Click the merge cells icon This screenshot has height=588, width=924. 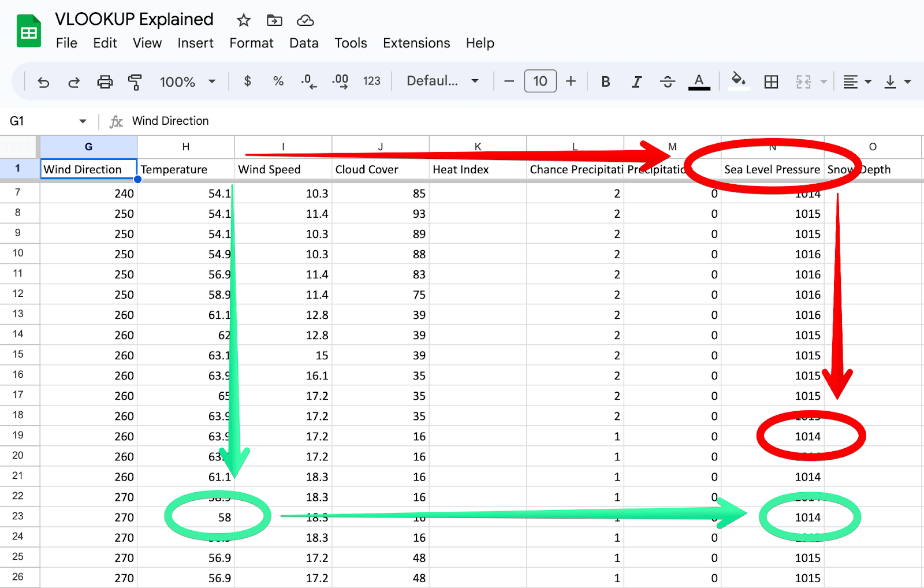point(803,82)
